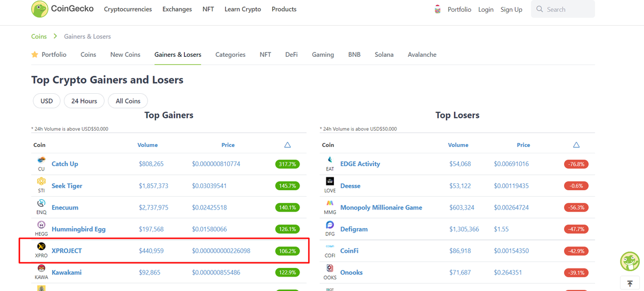644x291 pixels.
Task: Click the candy jar icon beside Portfolio
Action: click(x=438, y=9)
